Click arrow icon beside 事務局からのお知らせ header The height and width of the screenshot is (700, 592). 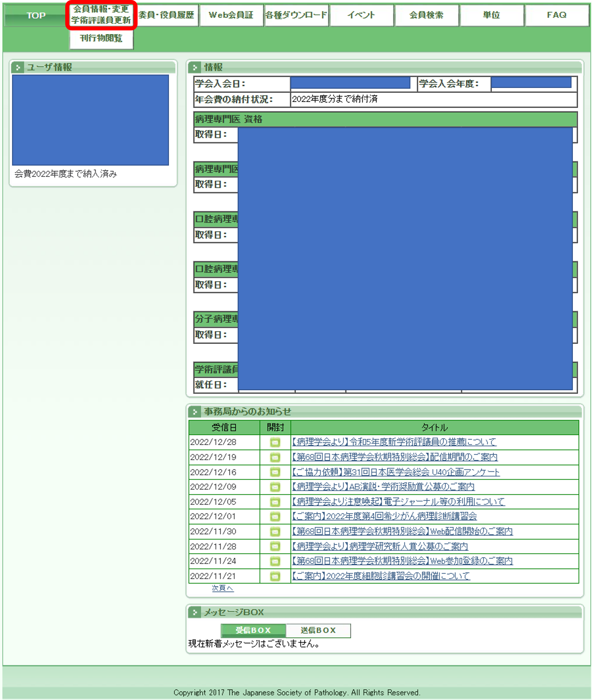click(x=194, y=411)
